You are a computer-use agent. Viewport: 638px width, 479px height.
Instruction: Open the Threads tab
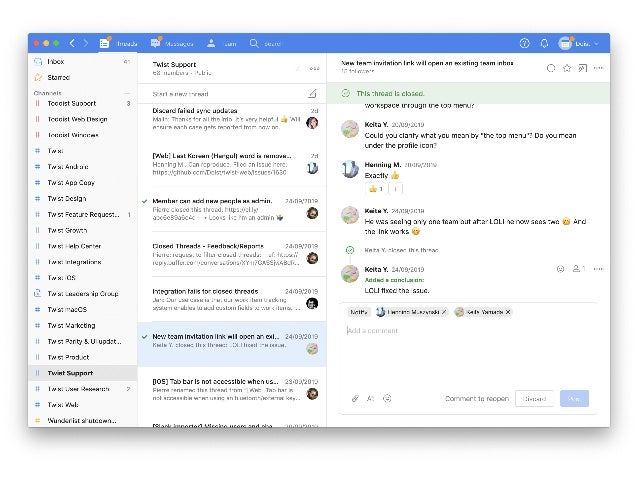(118, 43)
